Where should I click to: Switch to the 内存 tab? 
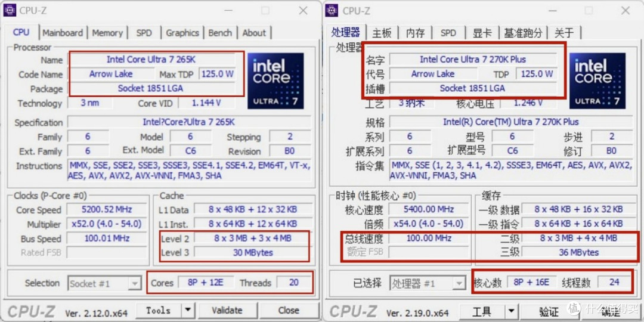coord(415,33)
